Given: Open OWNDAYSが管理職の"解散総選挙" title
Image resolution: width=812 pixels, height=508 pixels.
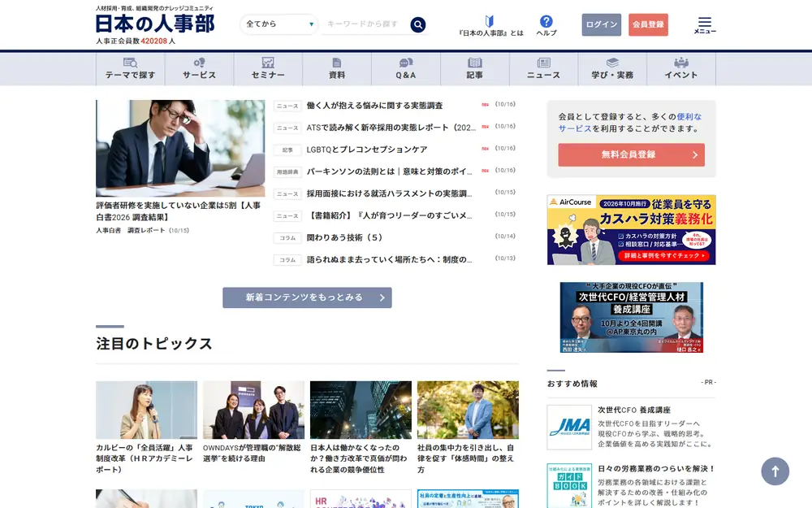Looking at the screenshot, I should pyautogui.click(x=252, y=453).
